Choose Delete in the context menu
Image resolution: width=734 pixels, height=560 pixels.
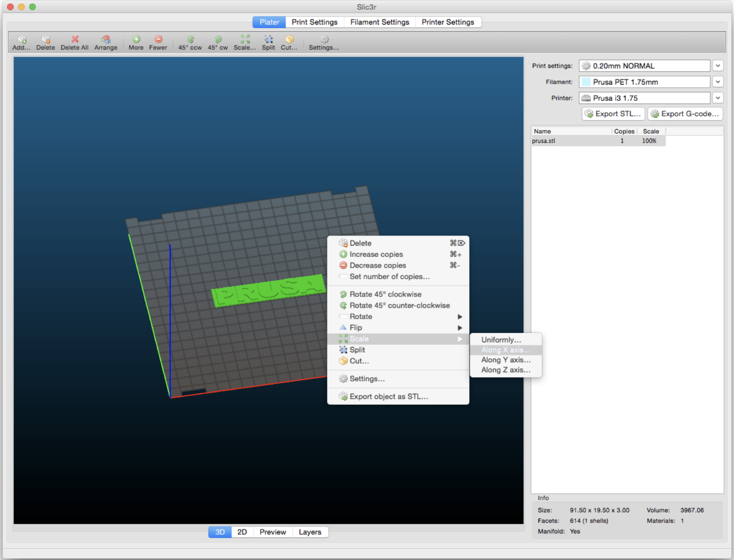pyautogui.click(x=398, y=243)
